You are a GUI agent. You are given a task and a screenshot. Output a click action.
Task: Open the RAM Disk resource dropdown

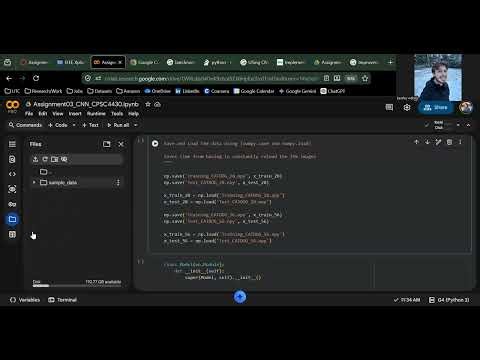[458, 125]
